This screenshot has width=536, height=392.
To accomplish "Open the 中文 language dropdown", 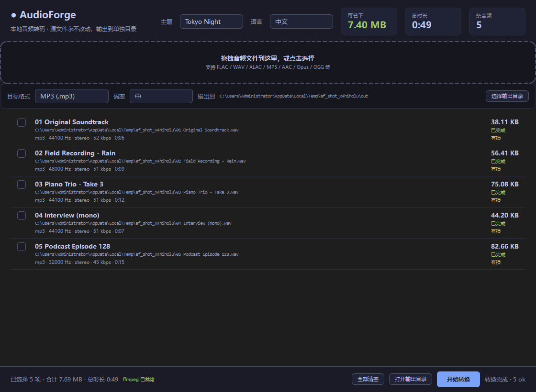I will [x=301, y=22].
